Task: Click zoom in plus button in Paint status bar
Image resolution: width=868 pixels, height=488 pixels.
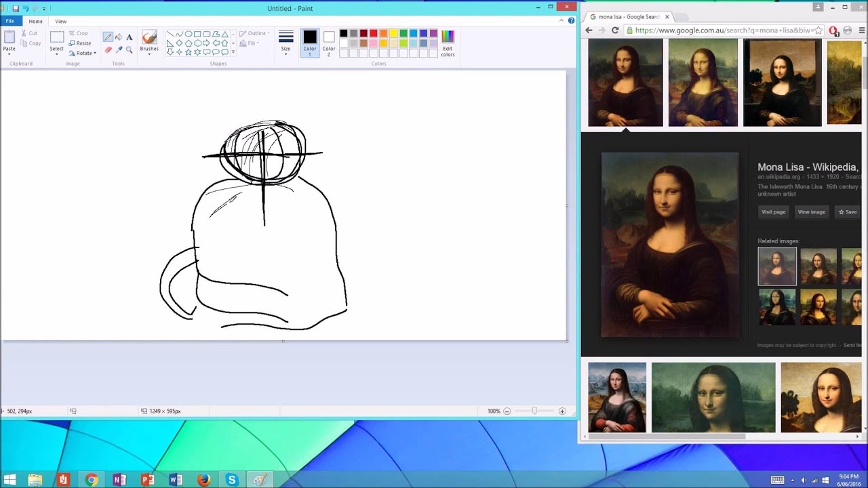Action: [x=562, y=411]
